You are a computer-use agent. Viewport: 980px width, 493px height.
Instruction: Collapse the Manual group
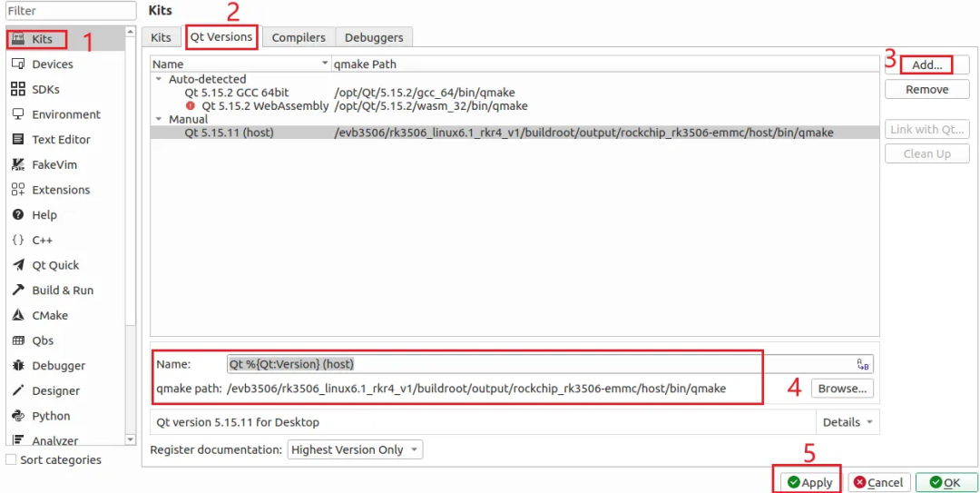pyautogui.click(x=159, y=119)
